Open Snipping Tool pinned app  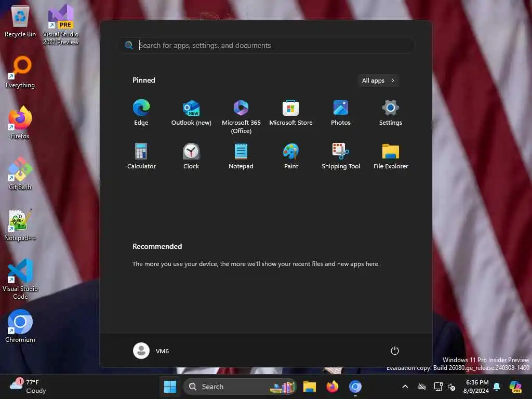pyautogui.click(x=341, y=156)
